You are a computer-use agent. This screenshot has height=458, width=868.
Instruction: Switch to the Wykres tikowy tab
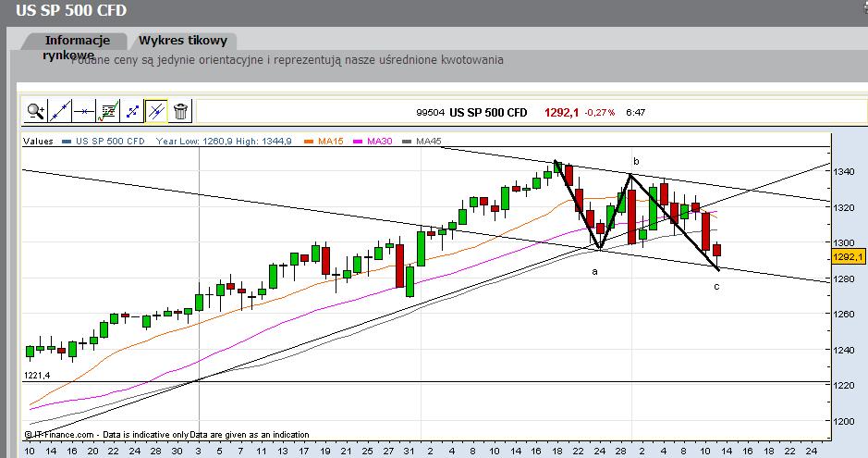click(x=183, y=41)
